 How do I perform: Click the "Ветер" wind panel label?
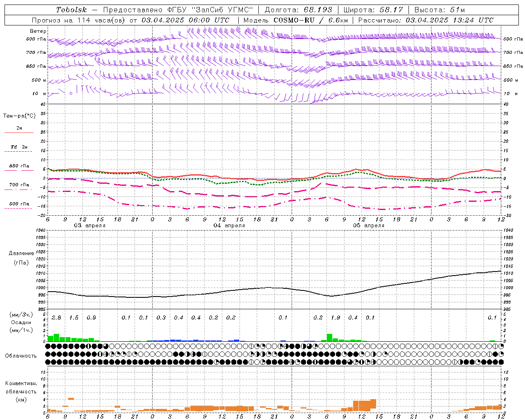[x=38, y=31]
